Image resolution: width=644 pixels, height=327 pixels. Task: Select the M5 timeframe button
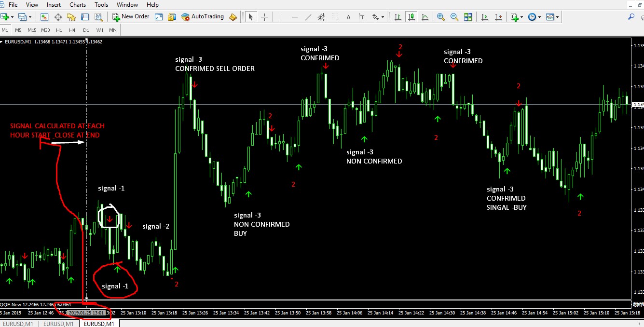(x=18, y=30)
